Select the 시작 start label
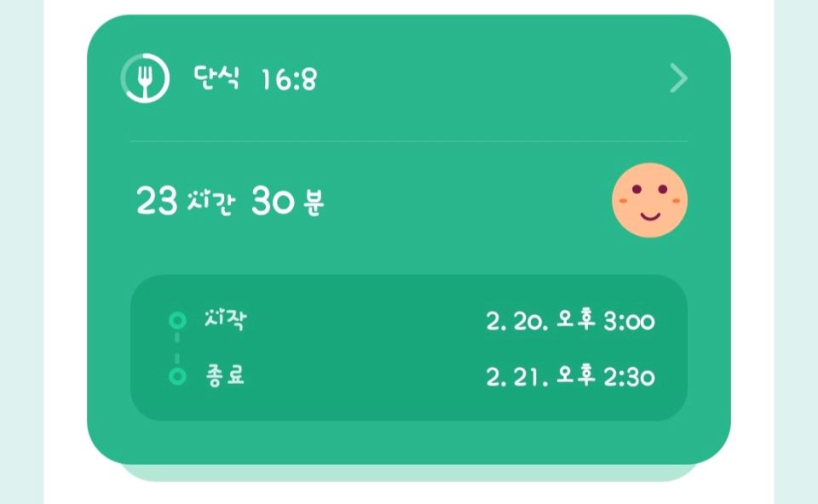 pos(225,321)
